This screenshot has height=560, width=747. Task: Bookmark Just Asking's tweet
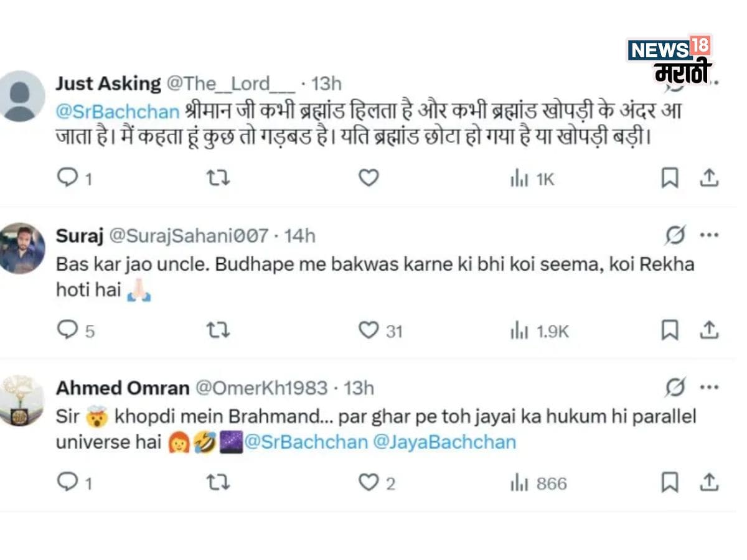click(x=669, y=179)
